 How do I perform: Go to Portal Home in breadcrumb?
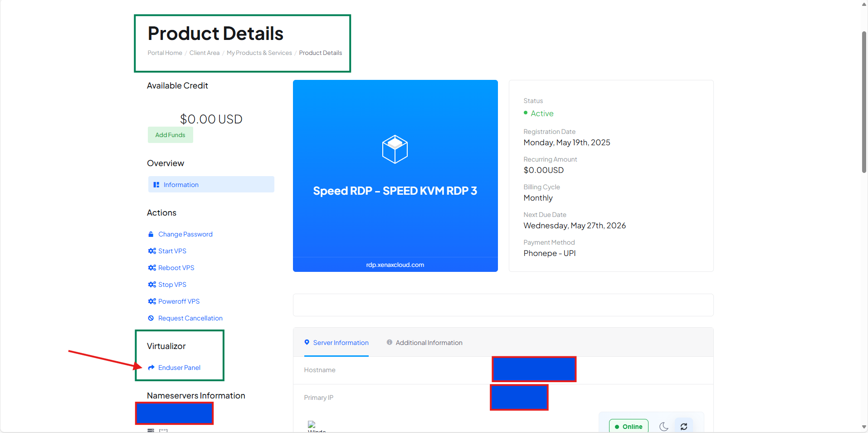tap(165, 53)
